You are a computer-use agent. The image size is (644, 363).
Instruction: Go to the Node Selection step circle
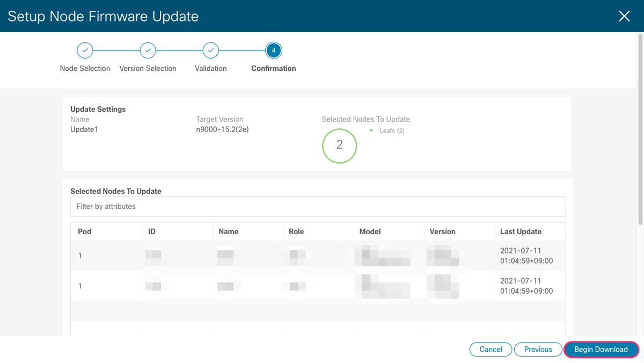click(x=85, y=50)
